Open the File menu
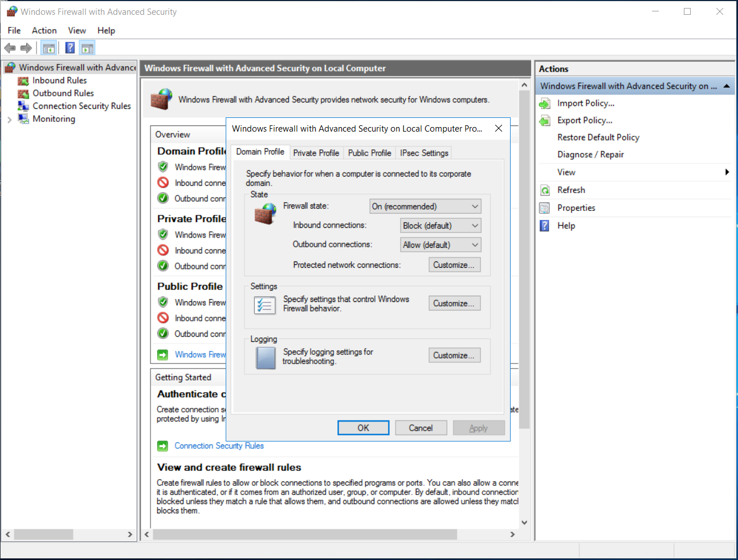Screen dimensions: 738x560 coord(14,31)
